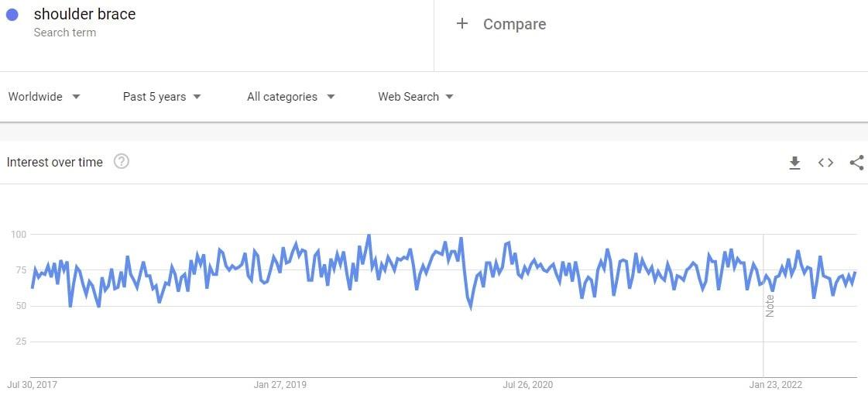Share the interest over time chart
This screenshot has height=412, width=868.
(x=856, y=163)
